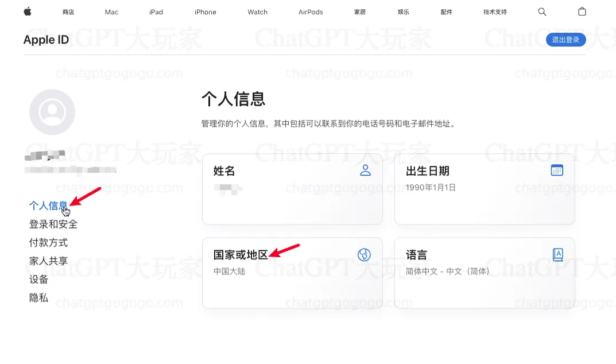
Task: Click the shopping bag icon
Action: (x=582, y=11)
